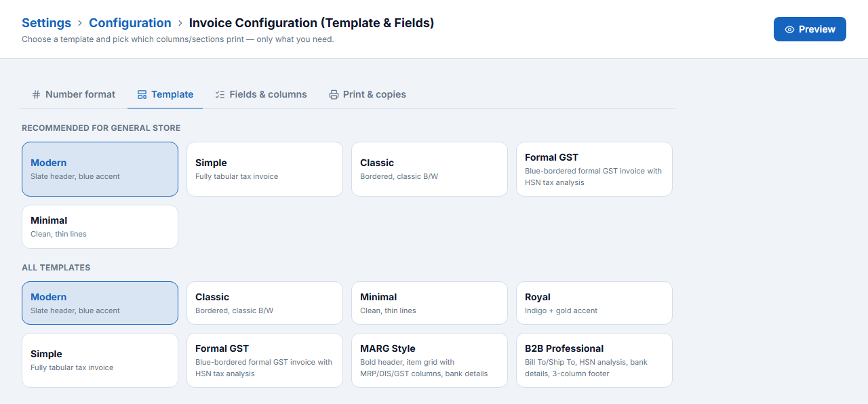Choose the recommended Minimal template card
Image resolution: width=868 pixels, height=404 pixels.
(100, 226)
